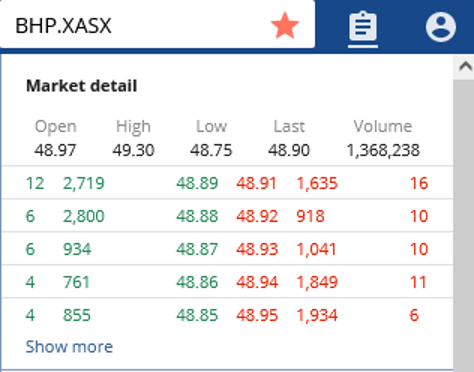This screenshot has width=474, height=372.
Task: Select the 48.89 bid price
Action: [x=197, y=183]
